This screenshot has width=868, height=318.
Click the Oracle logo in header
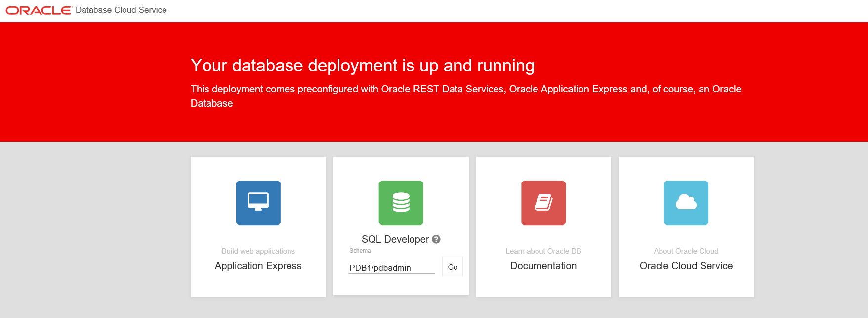39,10
